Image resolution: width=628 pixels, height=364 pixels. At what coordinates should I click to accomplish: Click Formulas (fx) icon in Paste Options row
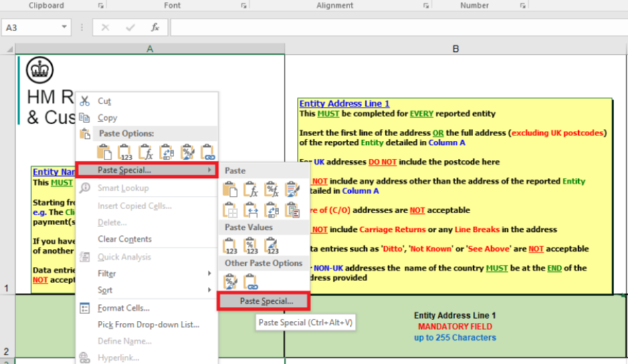[x=146, y=152]
